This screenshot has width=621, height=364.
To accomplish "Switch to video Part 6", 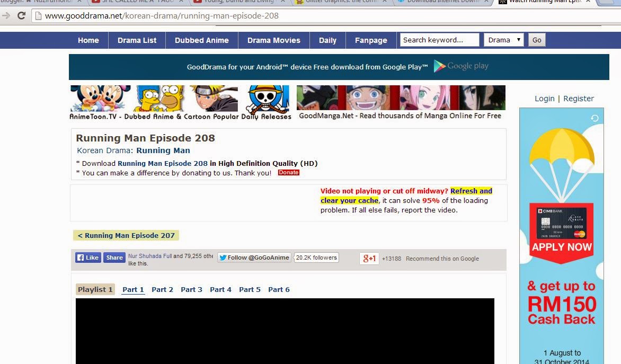I will (279, 289).
